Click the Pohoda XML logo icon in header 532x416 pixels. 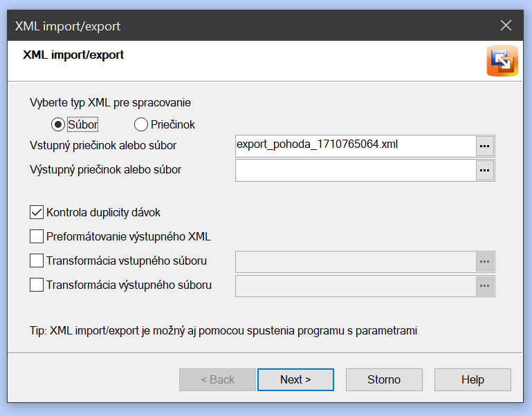coord(502,61)
